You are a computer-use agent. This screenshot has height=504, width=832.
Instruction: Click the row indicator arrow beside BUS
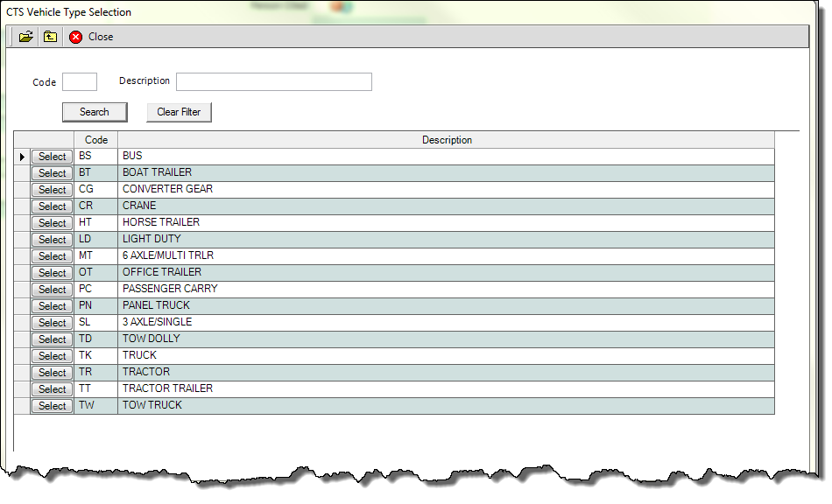pos(22,157)
